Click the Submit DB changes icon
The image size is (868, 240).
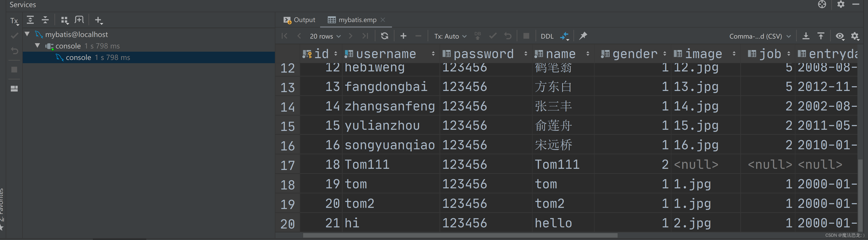tap(477, 36)
